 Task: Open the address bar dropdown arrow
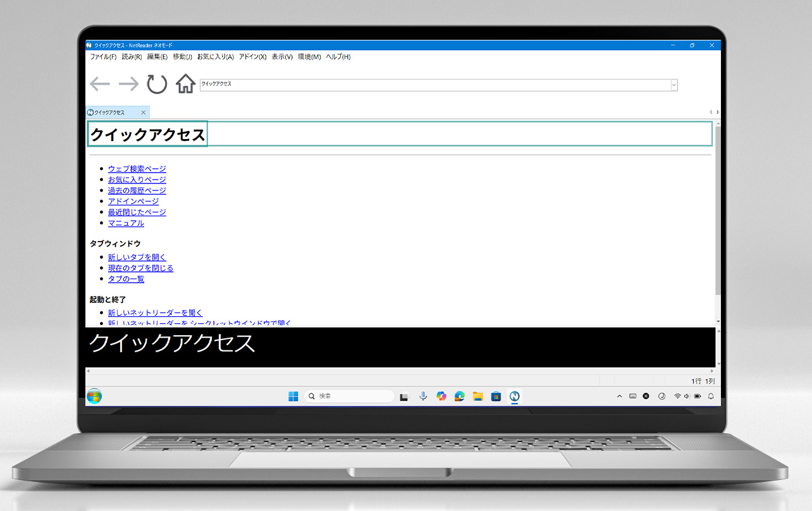tap(674, 85)
